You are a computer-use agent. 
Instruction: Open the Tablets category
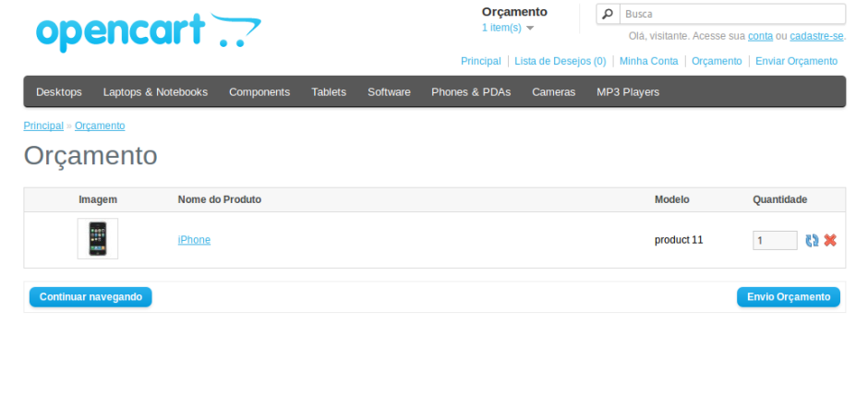[x=329, y=91]
